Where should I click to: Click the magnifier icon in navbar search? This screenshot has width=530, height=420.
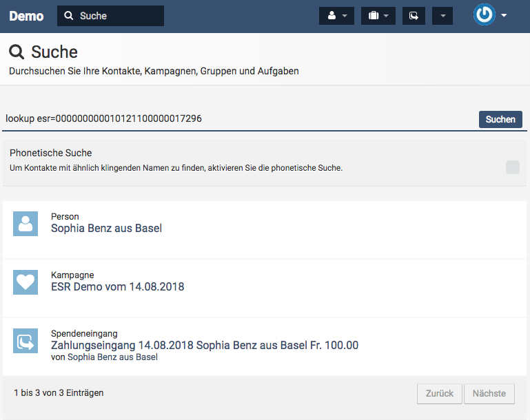(69, 16)
